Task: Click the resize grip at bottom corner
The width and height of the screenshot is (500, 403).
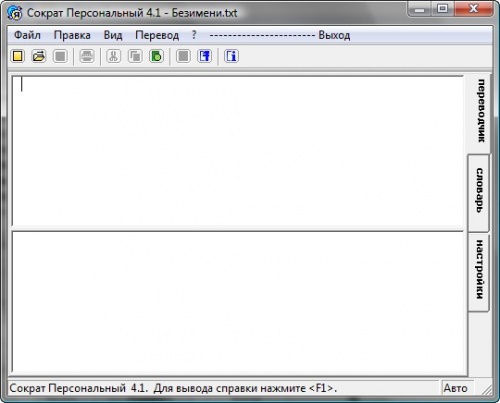Action: 487,390
